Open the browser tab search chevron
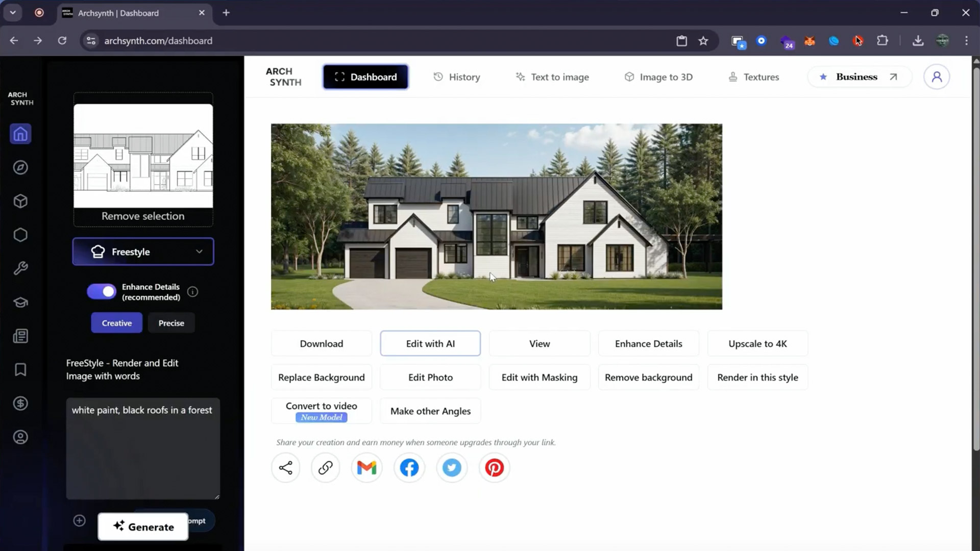The height and width of the screenshot is (551, 980). point(13,13)
